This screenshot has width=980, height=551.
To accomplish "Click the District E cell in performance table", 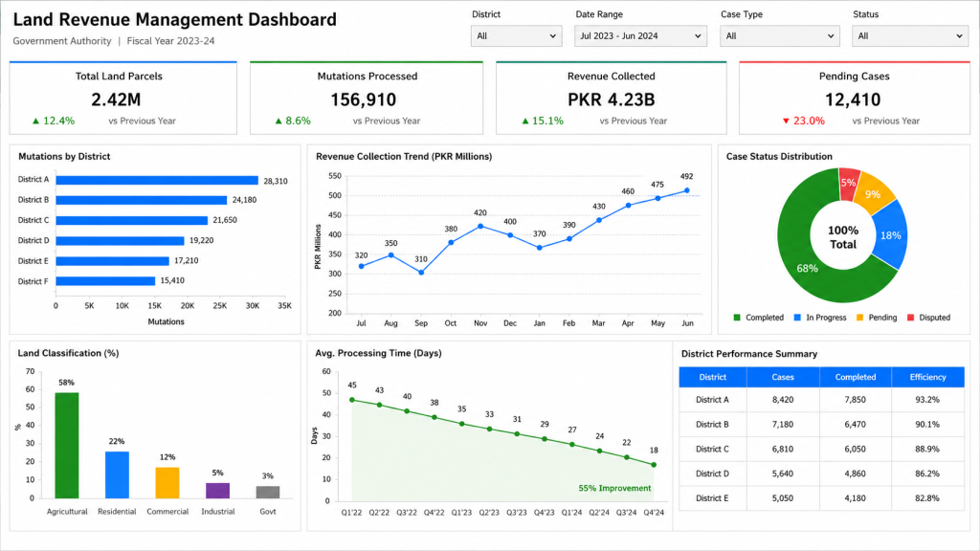I will point(712,498).
